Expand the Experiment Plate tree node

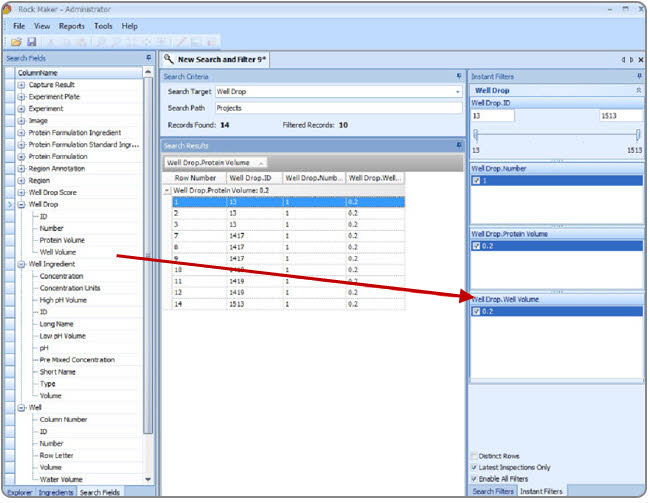coord(22,97)
